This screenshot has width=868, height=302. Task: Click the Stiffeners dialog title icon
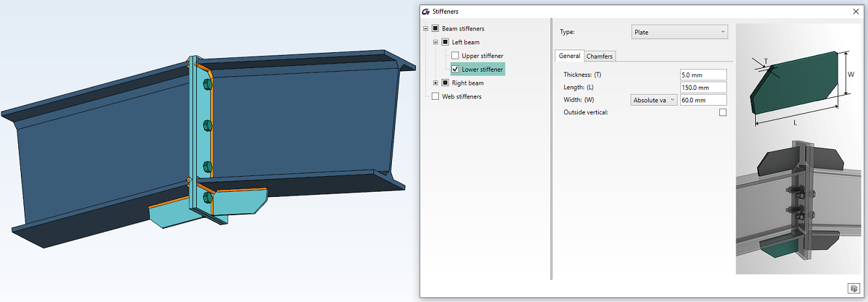[x=426, y=11]
